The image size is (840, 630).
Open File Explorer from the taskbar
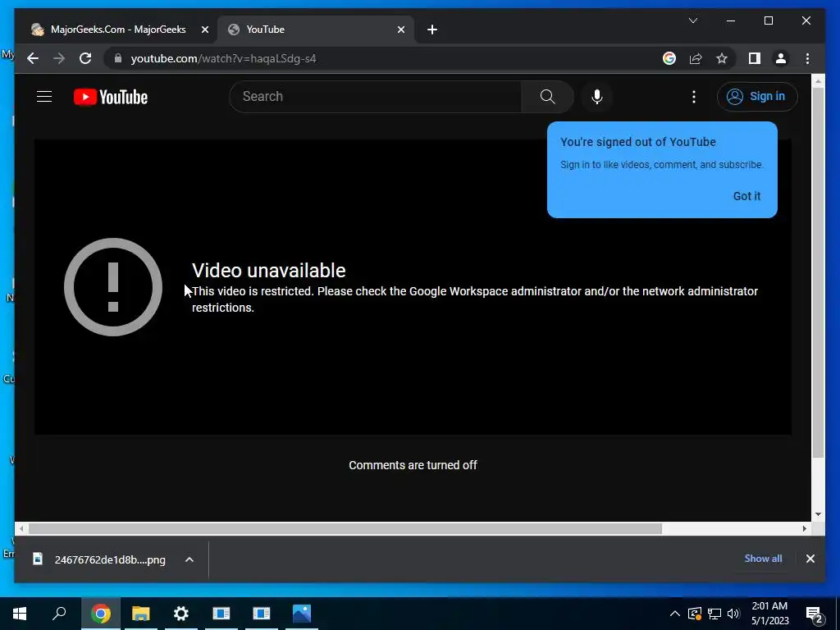[x=141, y=614]
